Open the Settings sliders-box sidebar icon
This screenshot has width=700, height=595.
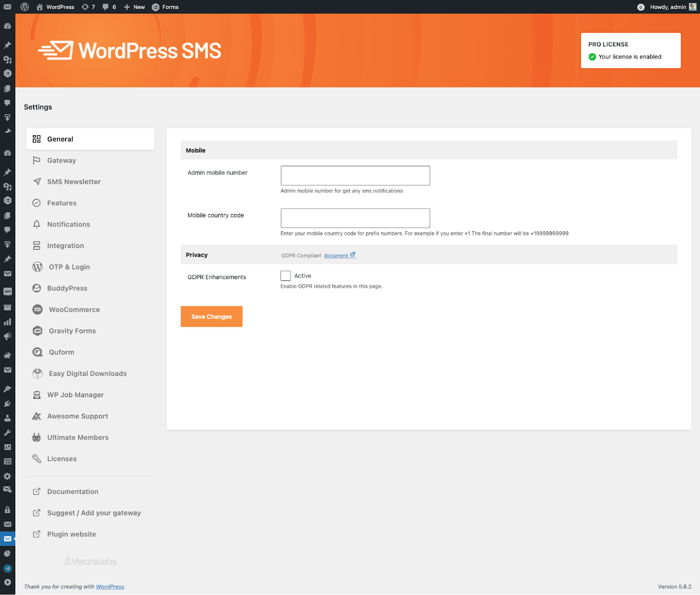7,447
